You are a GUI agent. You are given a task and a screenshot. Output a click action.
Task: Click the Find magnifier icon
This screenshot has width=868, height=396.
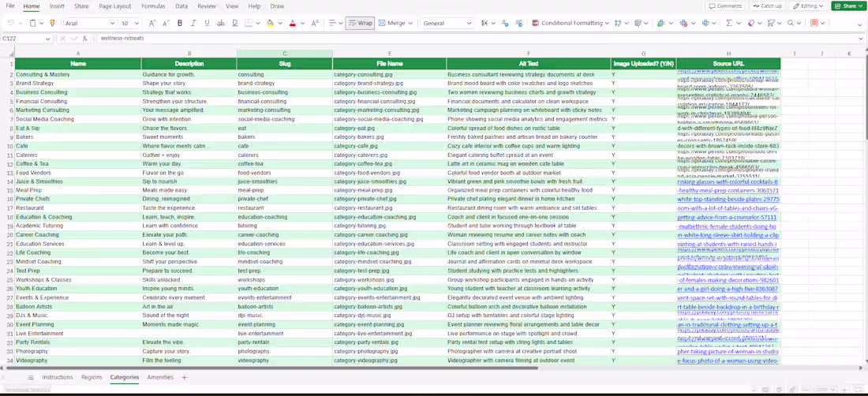pyautogui.click(x=791, y=23)
